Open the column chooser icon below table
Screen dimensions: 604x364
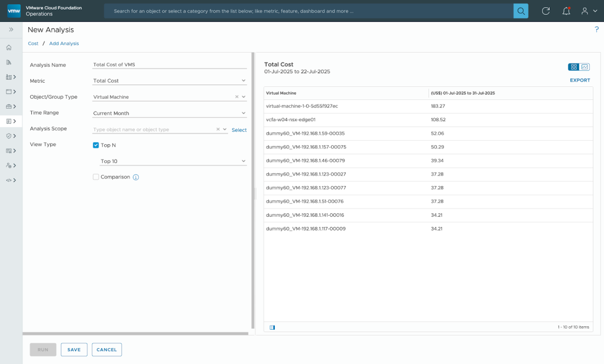[272, 327]
